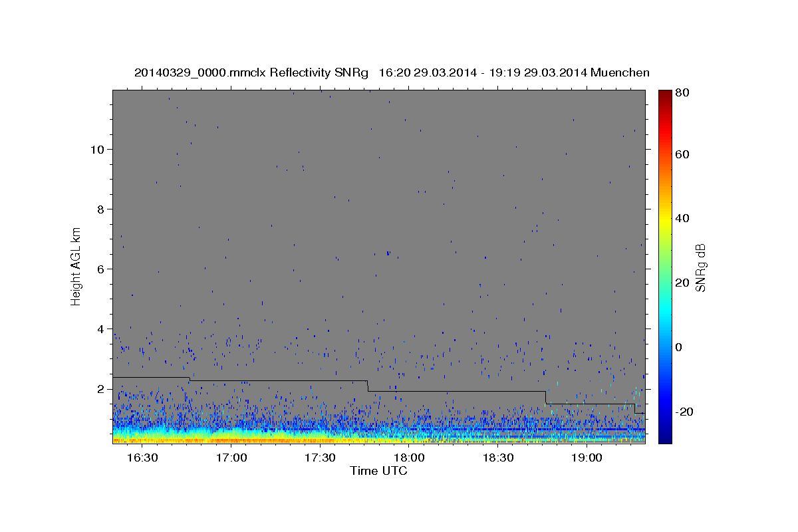Click the colorbar value 40
This screenshot has height=532, width=798.
[684, 218]
